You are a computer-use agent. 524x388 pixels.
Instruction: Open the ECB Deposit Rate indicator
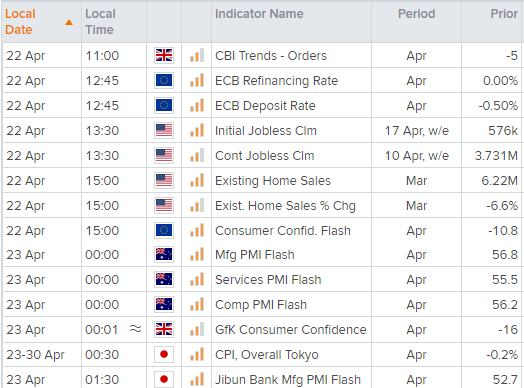pos(265,106)
